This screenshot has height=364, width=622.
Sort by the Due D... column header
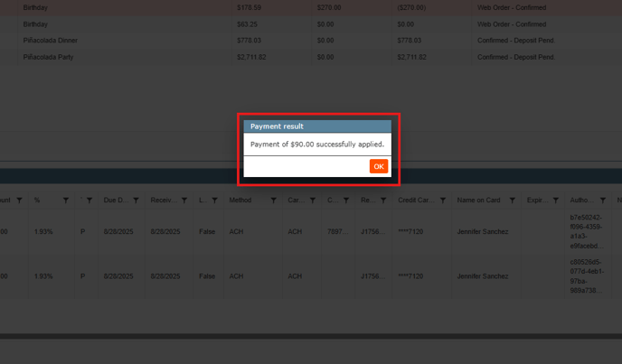[116, 201]
